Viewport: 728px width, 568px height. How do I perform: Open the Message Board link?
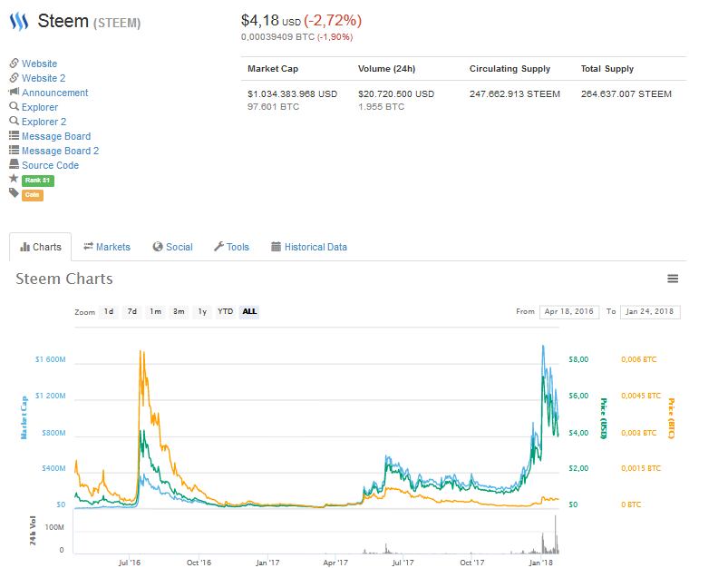point(56,136)
